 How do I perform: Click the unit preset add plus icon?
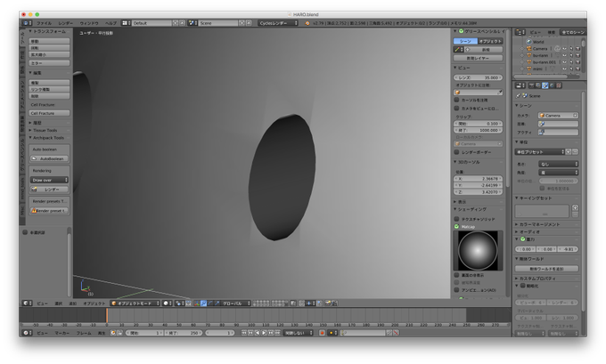point(569,151)
